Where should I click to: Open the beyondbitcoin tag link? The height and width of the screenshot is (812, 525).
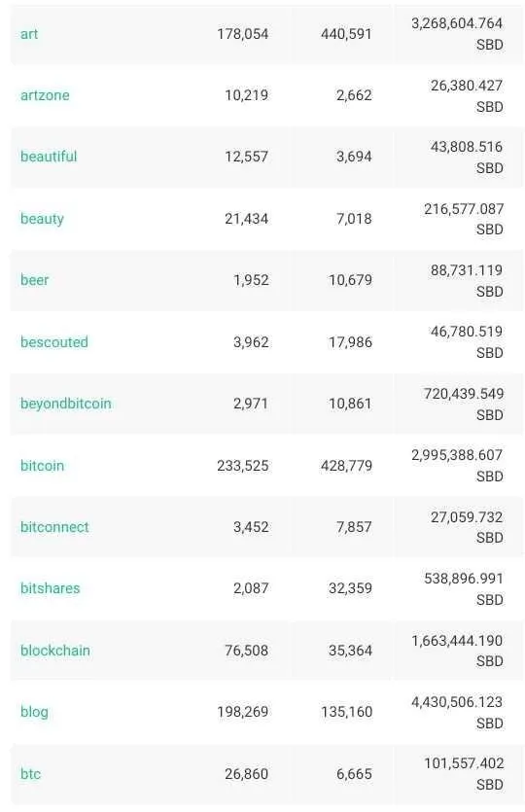66,404
